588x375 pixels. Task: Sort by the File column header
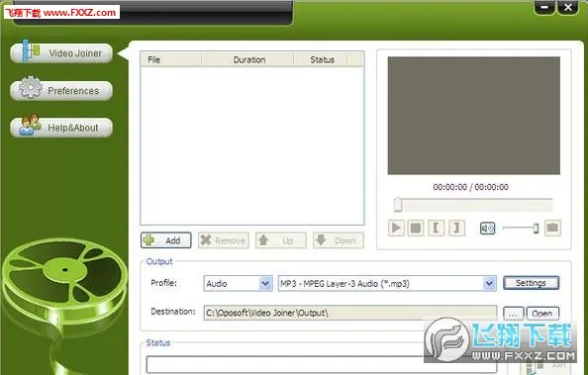coord(171,59)
